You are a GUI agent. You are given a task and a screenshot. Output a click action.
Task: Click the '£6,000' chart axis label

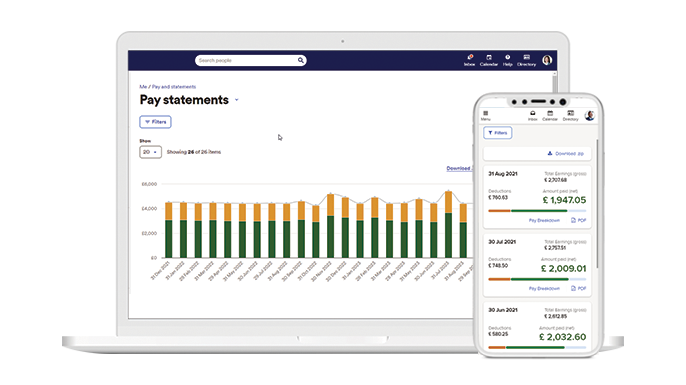pyautogui.click(x=149, y=184)
